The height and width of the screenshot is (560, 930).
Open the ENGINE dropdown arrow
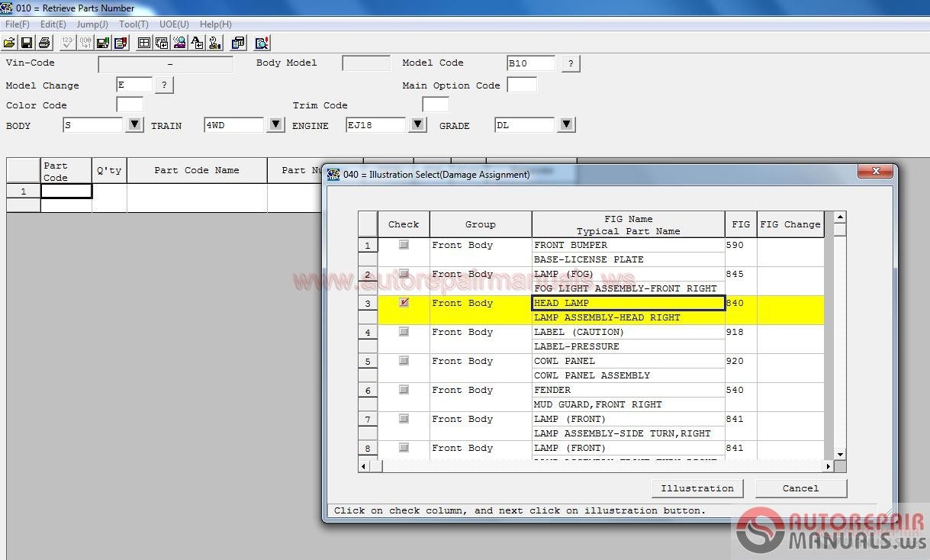(417, 124)
